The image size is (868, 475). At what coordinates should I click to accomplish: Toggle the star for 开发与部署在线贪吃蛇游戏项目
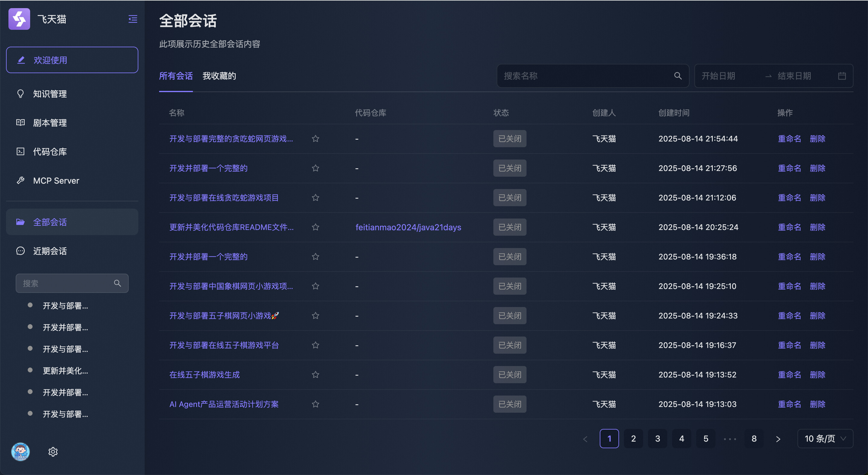(315, 197)
